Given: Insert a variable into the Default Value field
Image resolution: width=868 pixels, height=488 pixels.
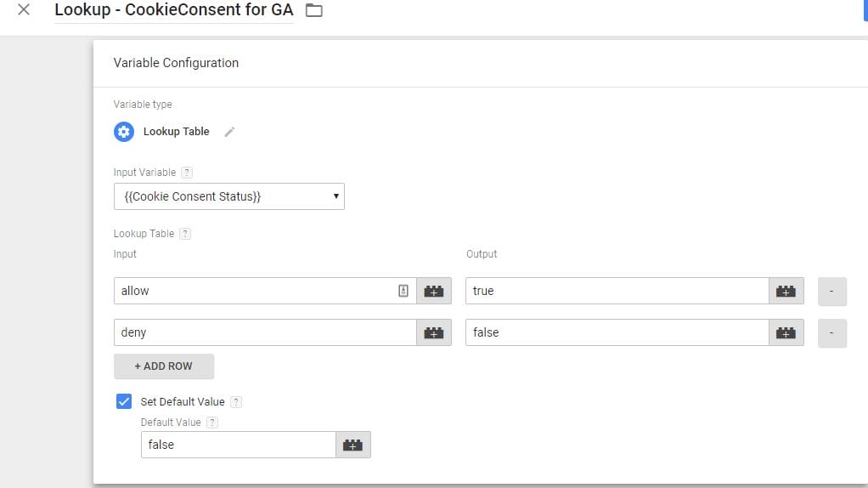Looking at the screenshot, I should point(353,445).
